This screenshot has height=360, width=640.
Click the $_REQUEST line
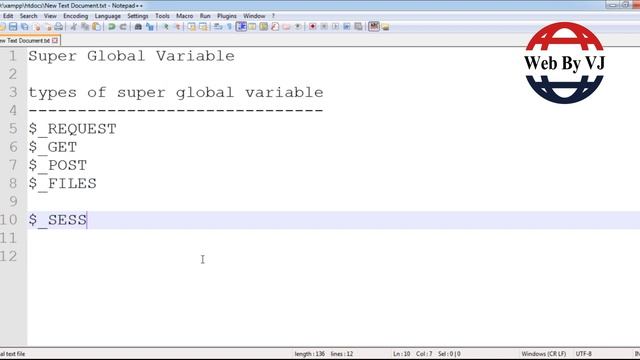coord(73,129)
